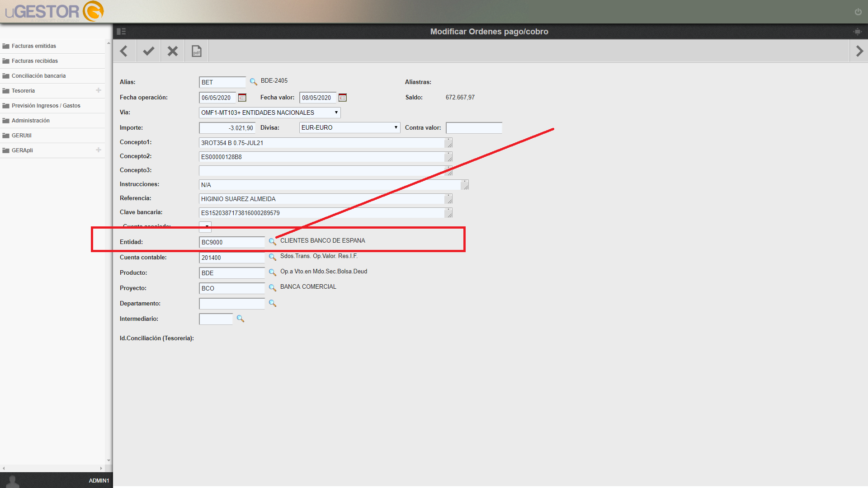Click the Referencia text field
The width and height of the screenshot is (868, 488).
pyautogui.click(x=325, y=199)
